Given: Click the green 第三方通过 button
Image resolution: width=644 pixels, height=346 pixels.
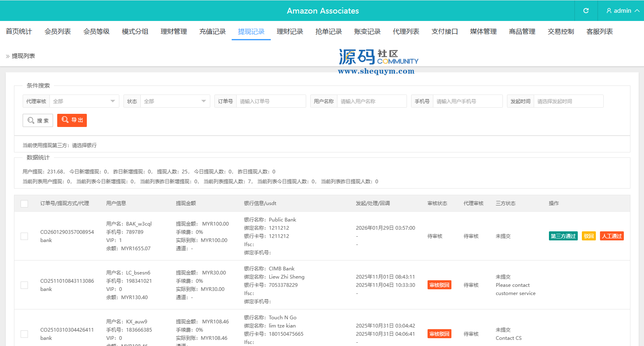Looking at the screenshot, I should (563, 236).
